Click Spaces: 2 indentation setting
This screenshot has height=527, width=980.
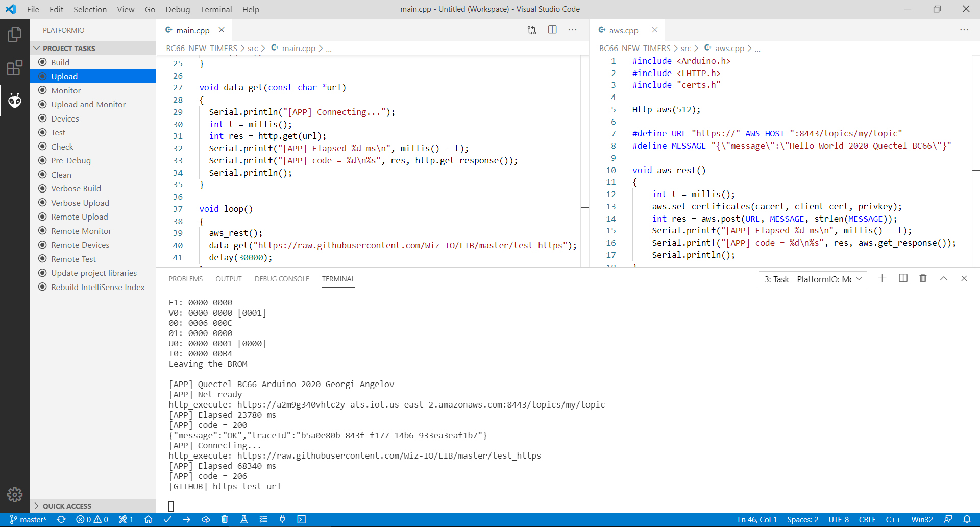click(802, 519)
